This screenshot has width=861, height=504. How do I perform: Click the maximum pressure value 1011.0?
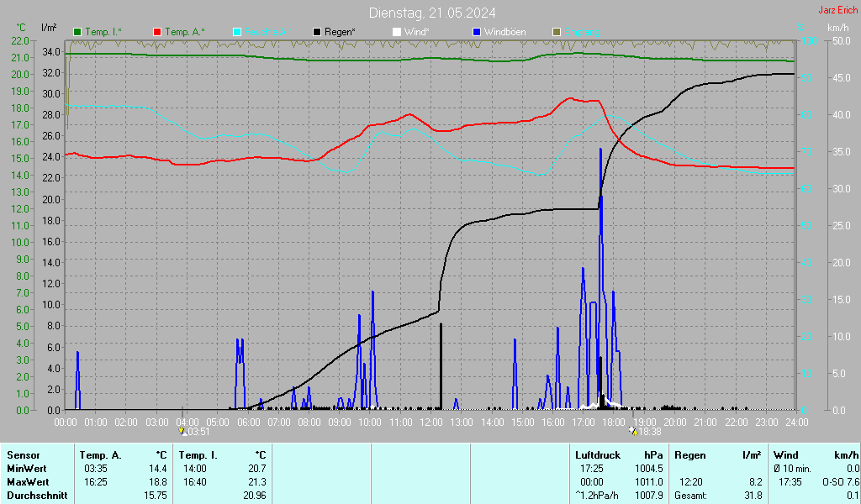(x=649, y=482)
